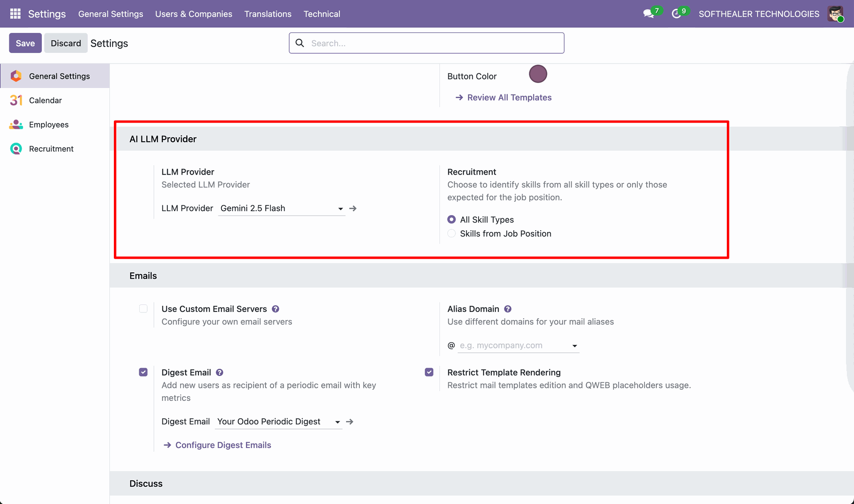Click the Employees sidebar icon
854x504 pixels.
pos(16,125)
